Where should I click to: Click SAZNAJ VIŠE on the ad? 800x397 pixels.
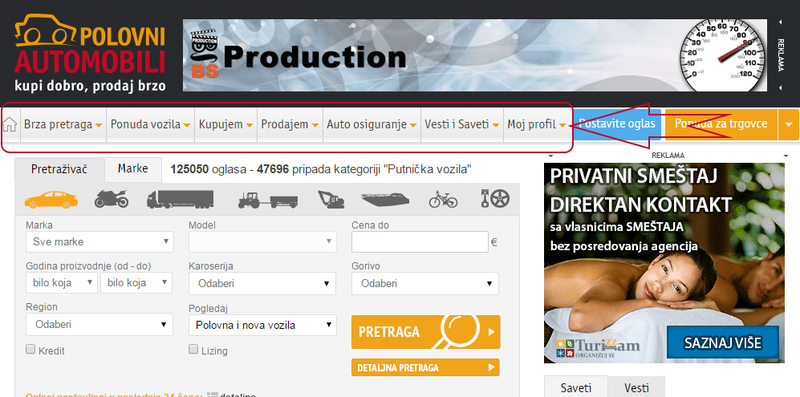722,343
